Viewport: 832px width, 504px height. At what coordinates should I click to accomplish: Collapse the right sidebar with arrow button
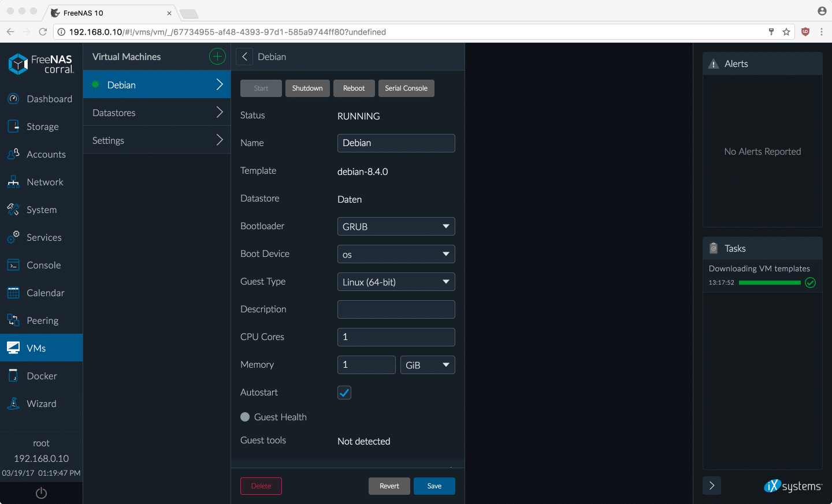tap(712, 486)
